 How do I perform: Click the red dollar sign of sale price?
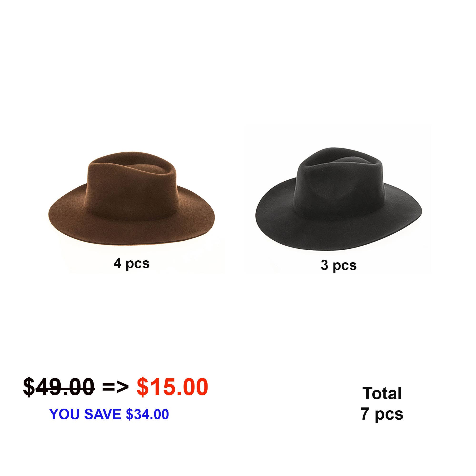pos(142,387)
